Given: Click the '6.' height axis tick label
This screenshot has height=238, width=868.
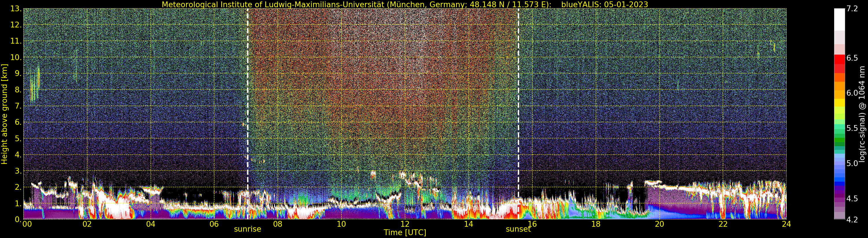Looking at the screenshot, I should pyautogui.click(x=18, y=122).
